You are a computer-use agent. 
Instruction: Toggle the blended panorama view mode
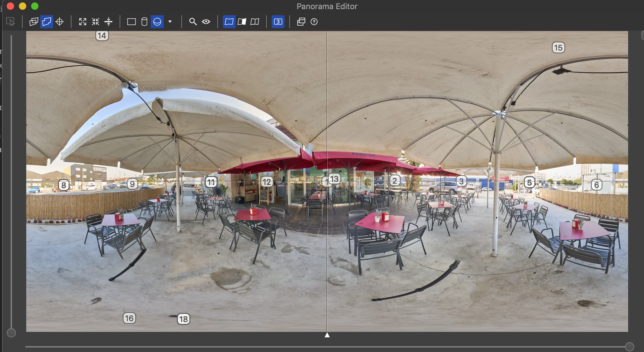tap(229, 22)
